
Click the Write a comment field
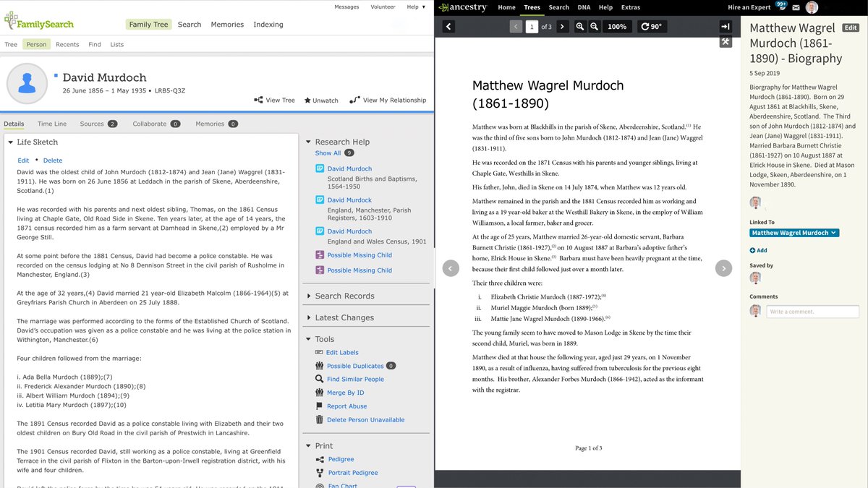coord(812,311)
